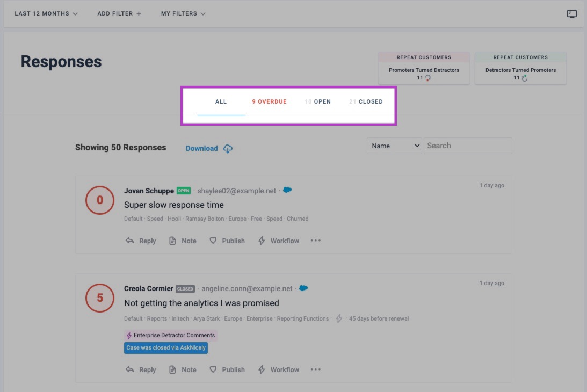The width and height of the screenshot is (587, 392).
Task: Click the red cycle icon under Promoters Turned Detractors
Action: point(428,77)
